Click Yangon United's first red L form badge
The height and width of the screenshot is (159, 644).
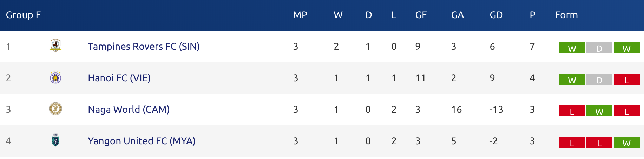(572, 143)
